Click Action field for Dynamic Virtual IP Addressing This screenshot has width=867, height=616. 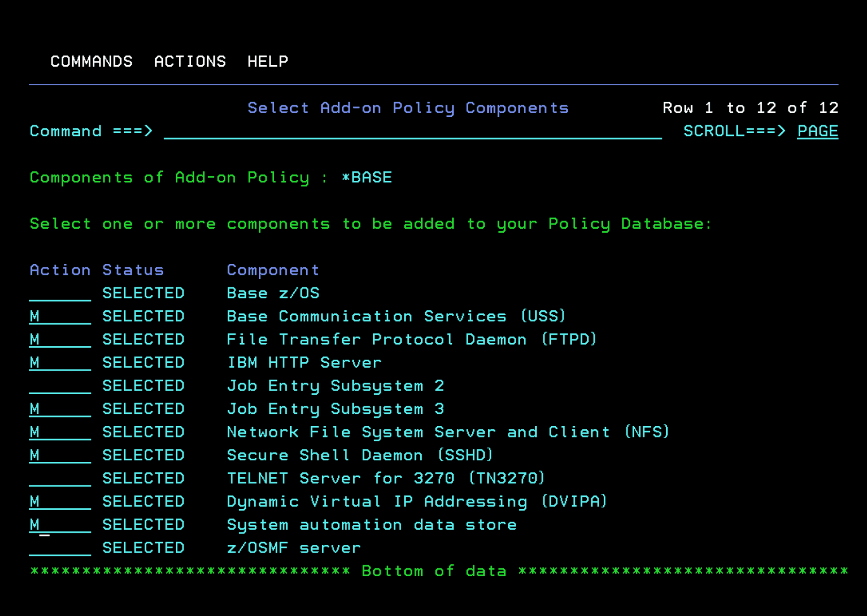click(60, 502)
